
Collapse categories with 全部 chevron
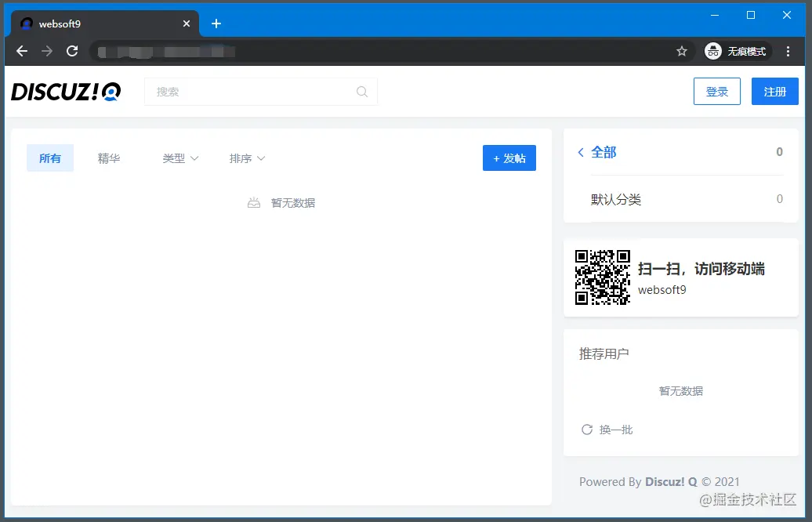[x=581, y=152]
